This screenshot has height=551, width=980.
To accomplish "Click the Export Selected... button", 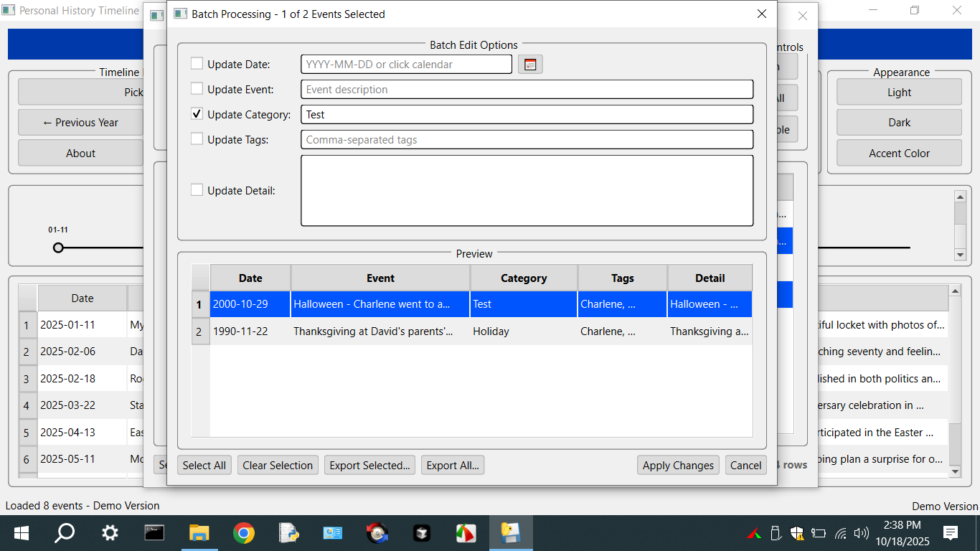I will click(369, 465).
